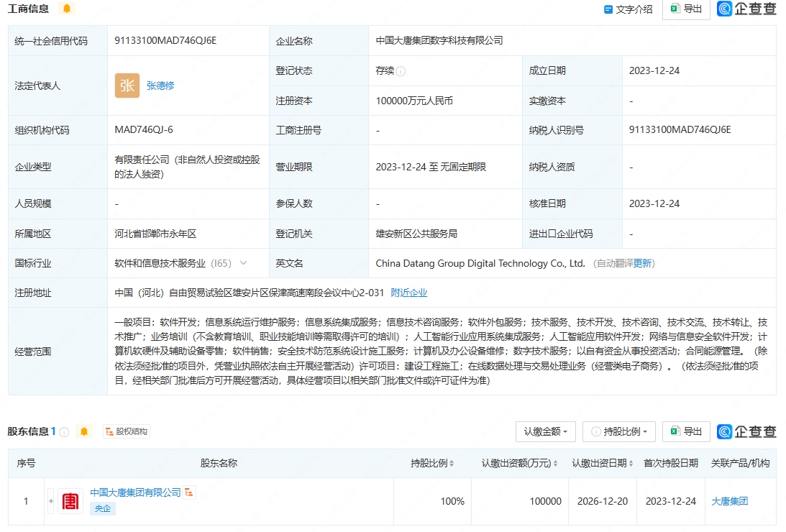Screen dimensions: 786x532
Task: Click the Excel 导出 icon in top toolbar
Action: [675, 9]
